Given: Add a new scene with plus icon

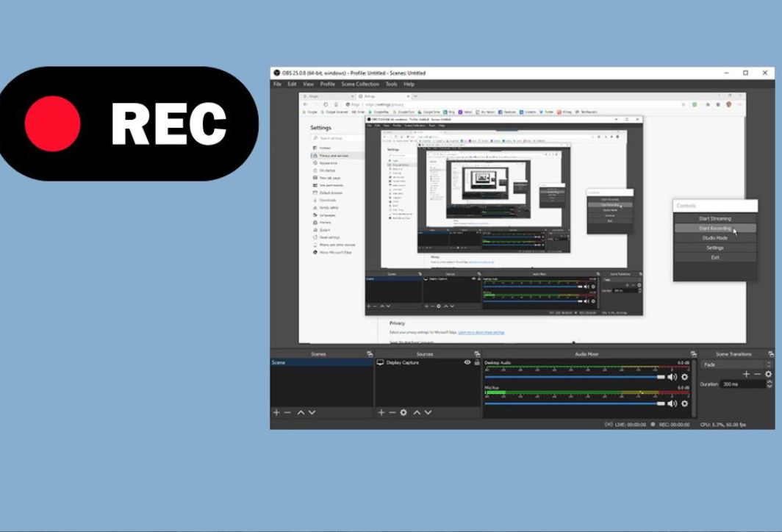Looking at the screenshot, I should (276, 413).
